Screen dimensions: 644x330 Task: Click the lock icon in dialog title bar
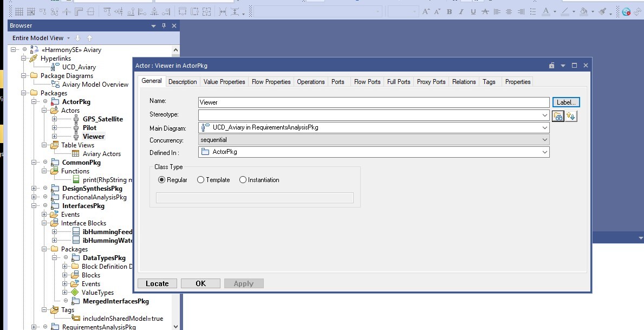coord(551,66)
